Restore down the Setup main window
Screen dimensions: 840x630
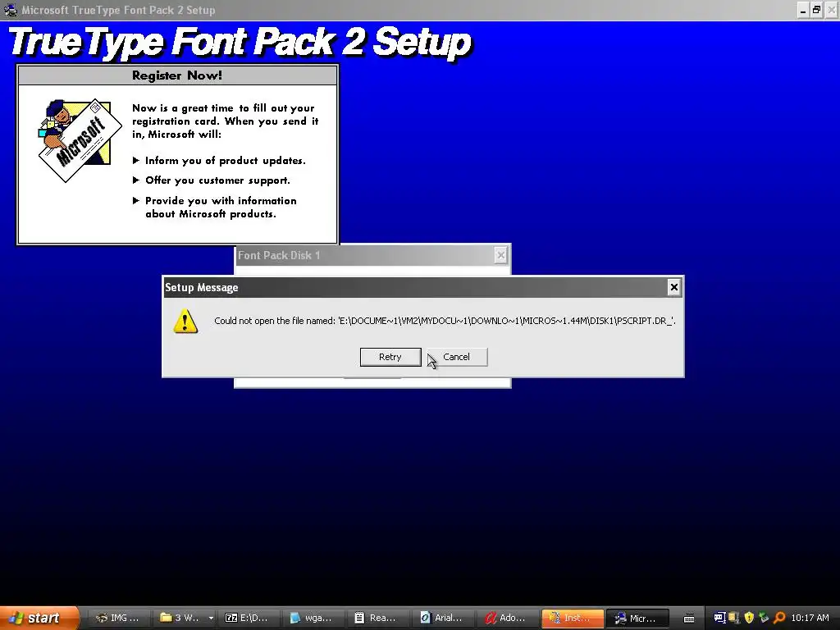[816, 10]
